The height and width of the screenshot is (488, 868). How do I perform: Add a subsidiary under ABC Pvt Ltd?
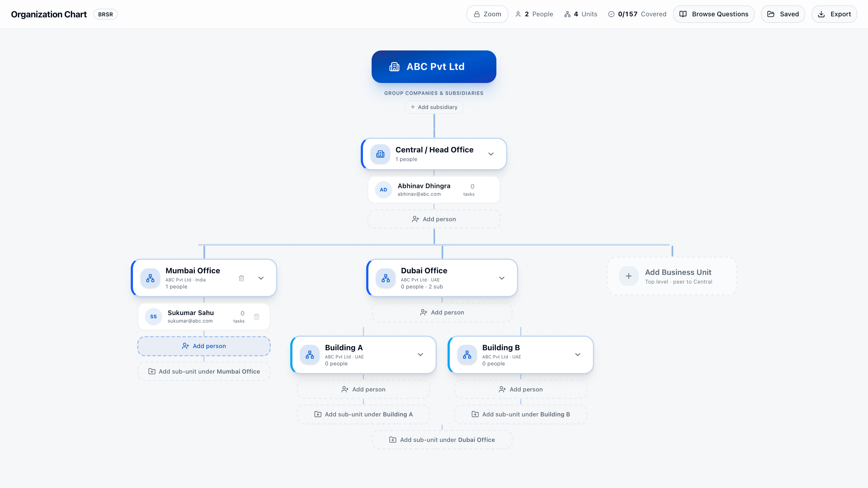tap(434, 107)
